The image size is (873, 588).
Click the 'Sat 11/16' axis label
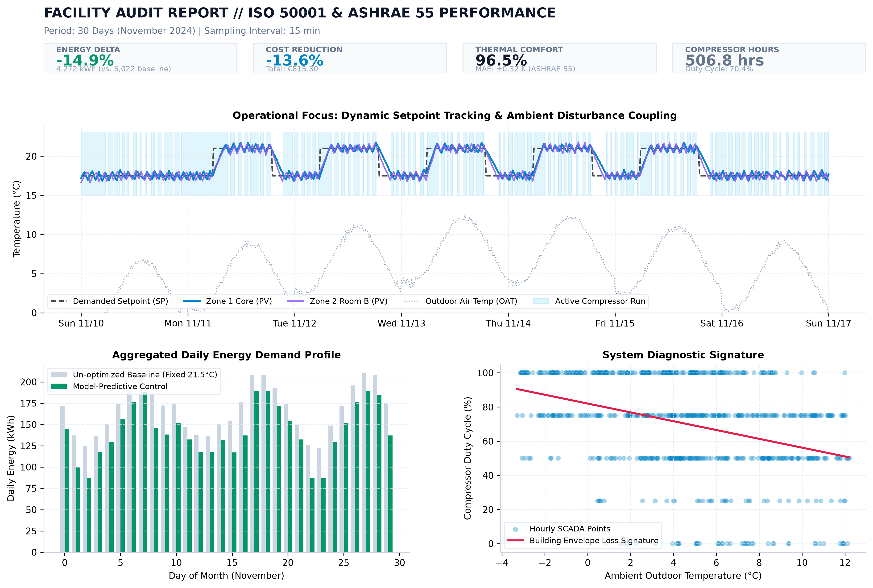(x=721, y=323)
